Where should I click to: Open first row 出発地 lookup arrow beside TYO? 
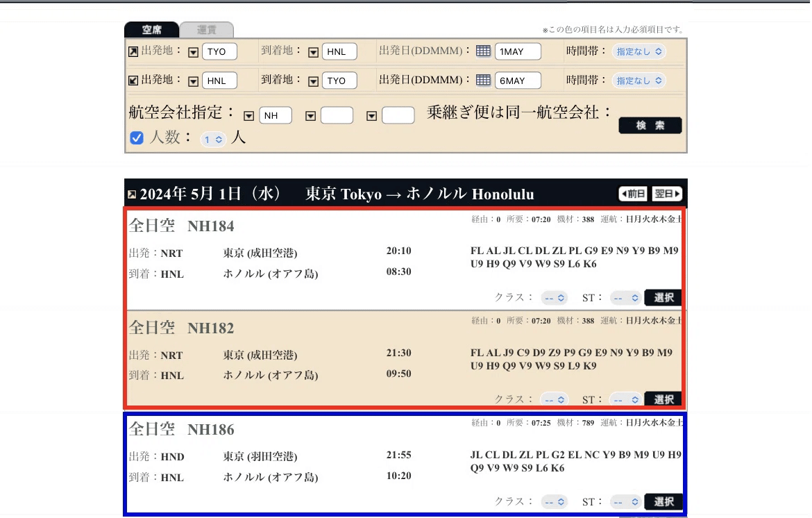point(193,52)
